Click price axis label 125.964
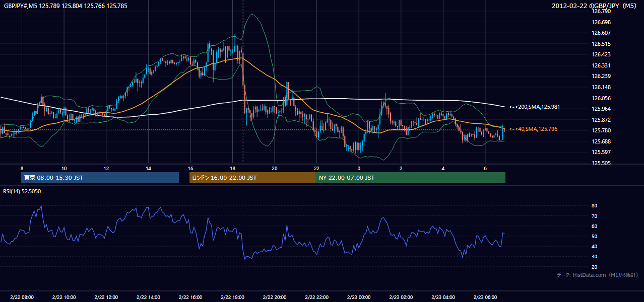 (601, 109)
